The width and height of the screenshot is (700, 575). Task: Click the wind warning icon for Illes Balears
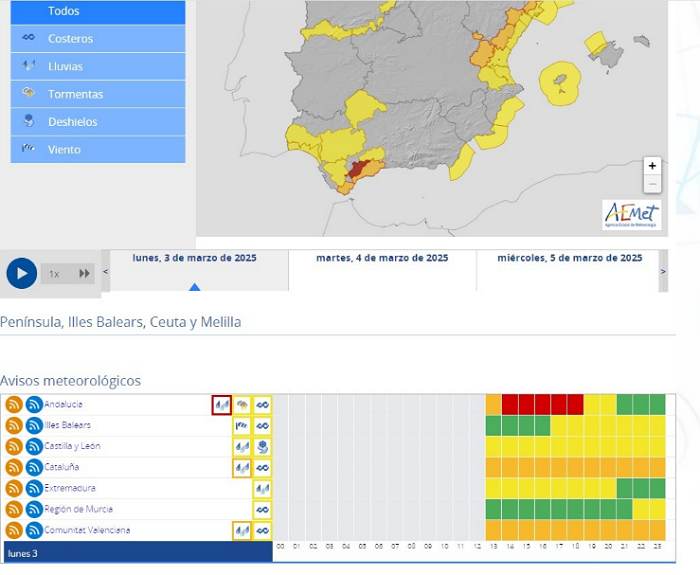[242, 426]
